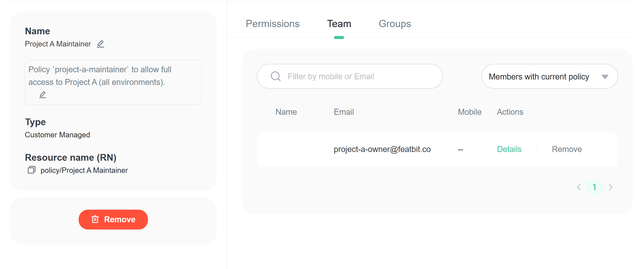Click the Email column header
The height and width of the screenshot is (269, 644).
pos(344,112)
